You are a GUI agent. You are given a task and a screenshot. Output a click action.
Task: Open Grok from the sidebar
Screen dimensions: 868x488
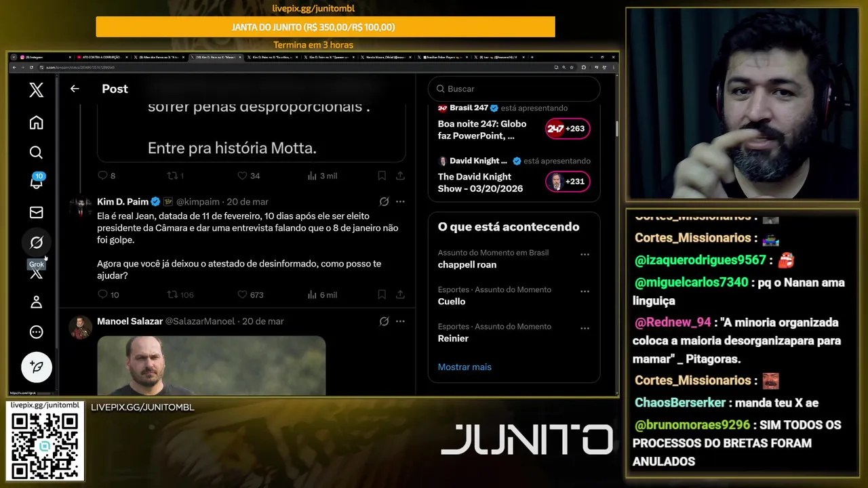pos(37,242)
